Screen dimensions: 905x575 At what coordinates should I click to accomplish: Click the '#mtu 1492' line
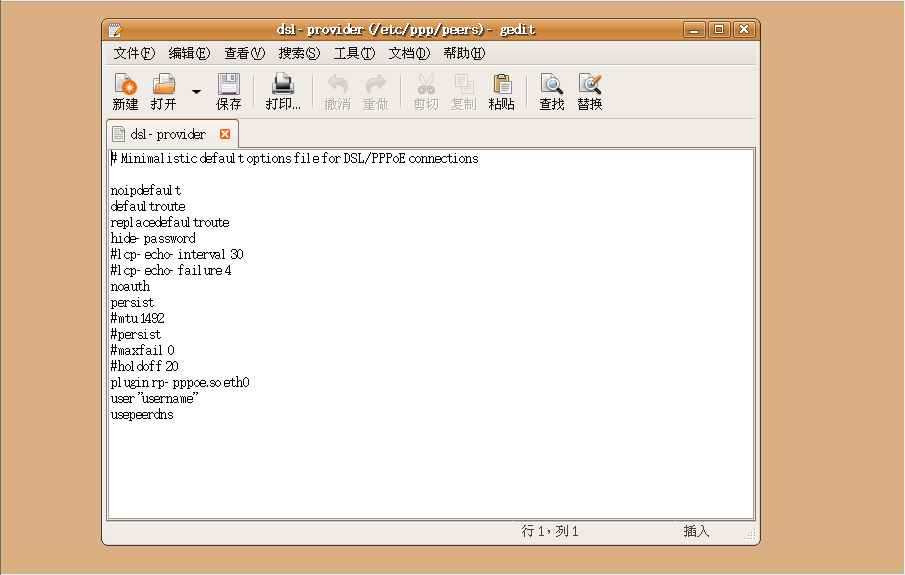tap(137, 318)
